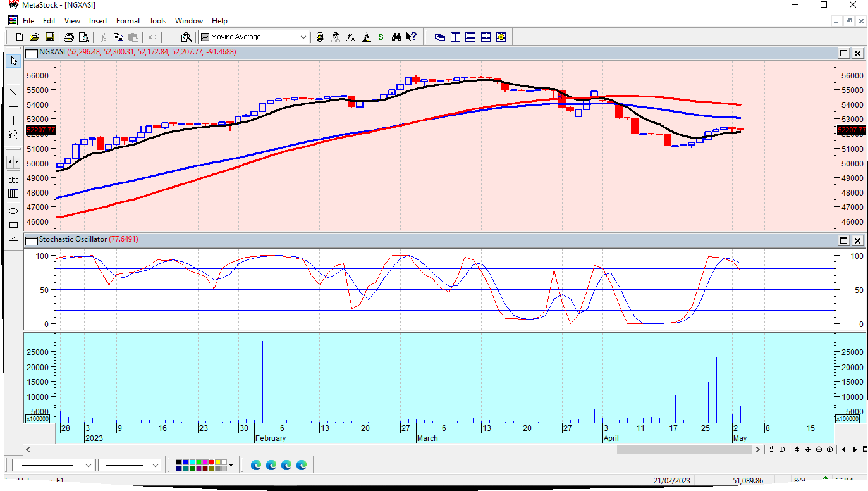Close the NGXASI price inner window

click(858, 53)
